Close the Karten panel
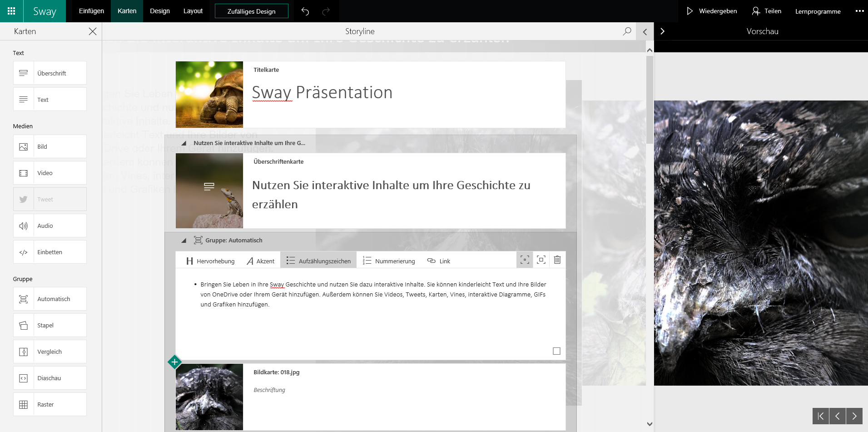Screen dimensions: 868x432 (x=93, y=31)
